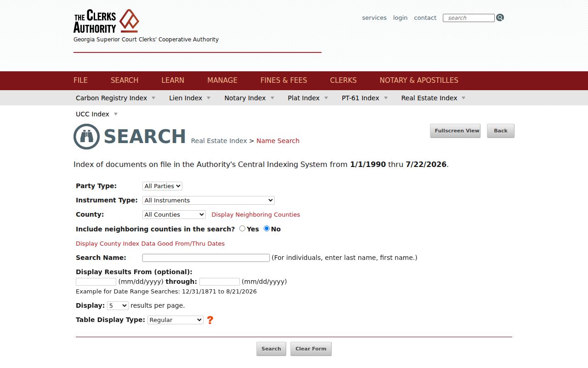Expand the Lien Index menu

(190, 98)
